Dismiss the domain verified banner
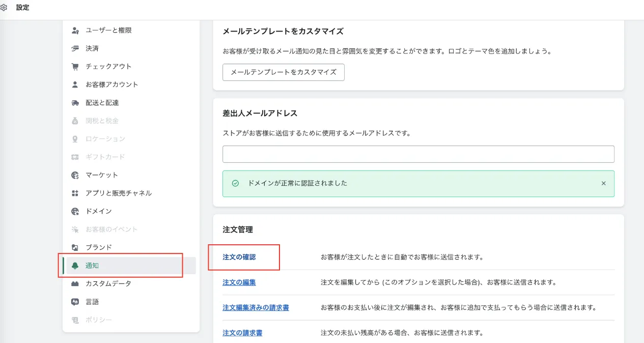This screenshot has width=644, height=343. click(603, 183)
